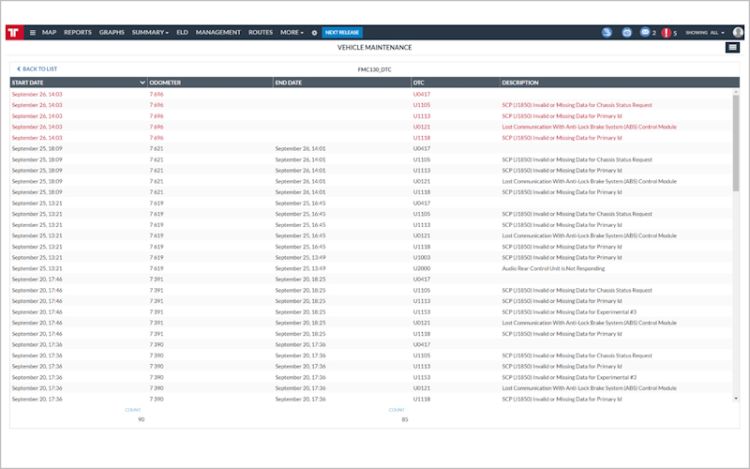Expand the More dropdown menu
The height and width of the screenshot is (469, 750).
click(x=292, y=32)
